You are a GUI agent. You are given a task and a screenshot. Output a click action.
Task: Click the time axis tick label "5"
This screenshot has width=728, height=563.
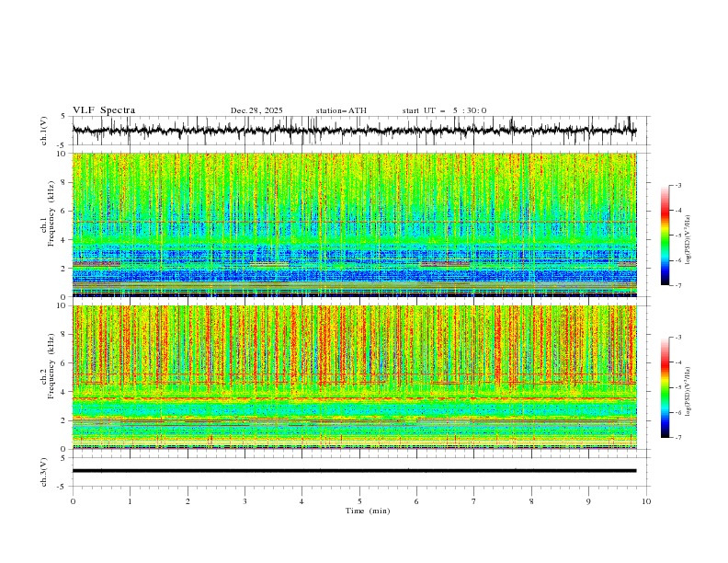click(359, 501)
